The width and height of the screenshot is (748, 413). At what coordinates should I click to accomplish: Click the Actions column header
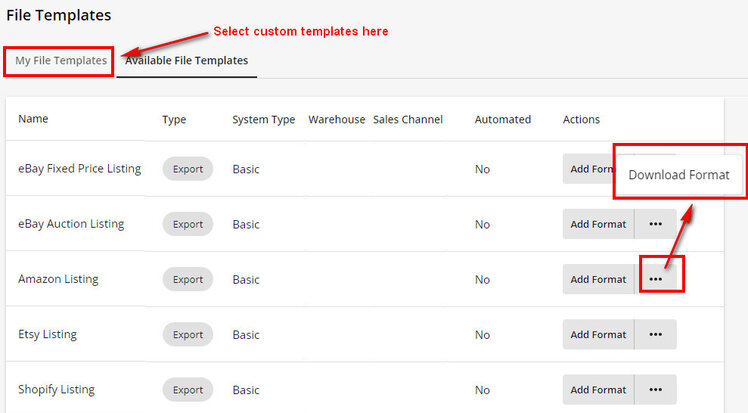click(581, 120)
